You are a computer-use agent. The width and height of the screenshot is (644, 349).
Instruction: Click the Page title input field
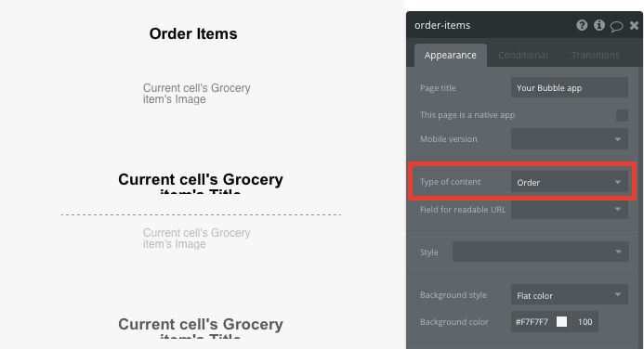click(x=570, y=88)
